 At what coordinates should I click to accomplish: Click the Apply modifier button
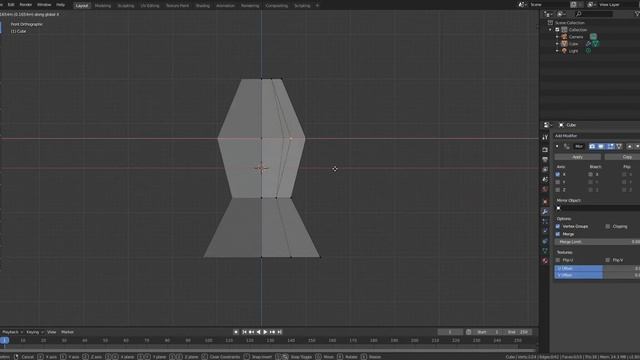pyautogui.click(x=578, y=157)
